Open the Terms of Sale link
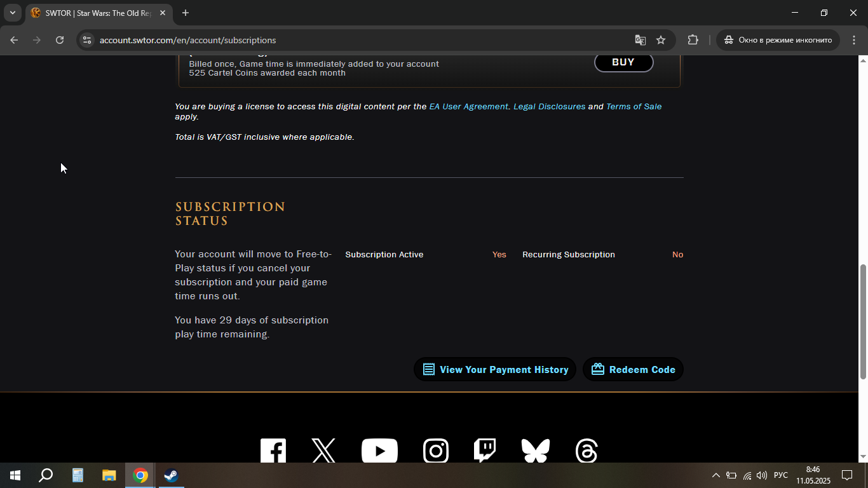Screen dimensions: 868x488 tap(634, 107)
